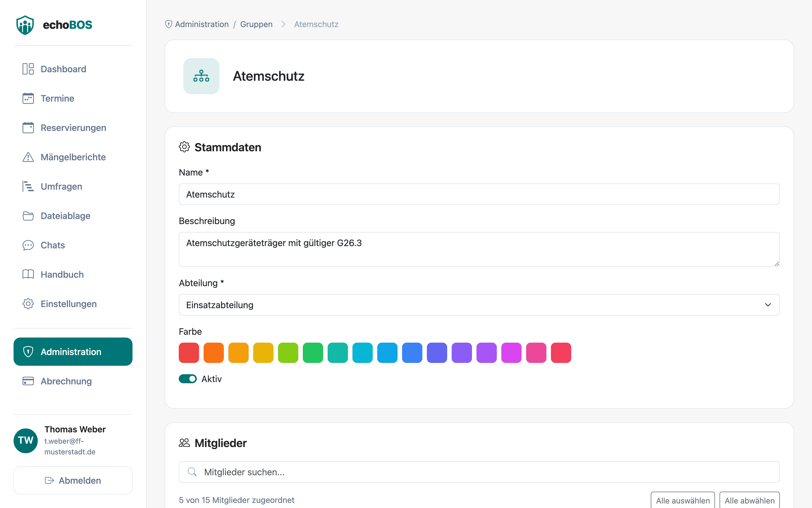Select the cyan color swatch
The height and width of the screenshot is (508, 812).
(363, 353)
